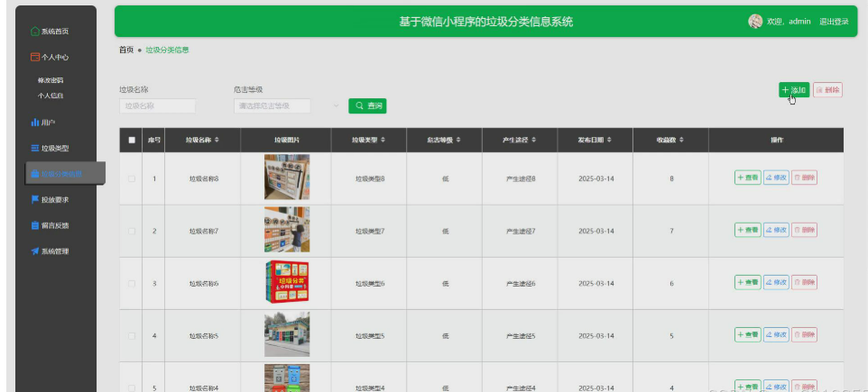
Task: Delete row 垃圾名称7
Action: [x=804, y=230]
